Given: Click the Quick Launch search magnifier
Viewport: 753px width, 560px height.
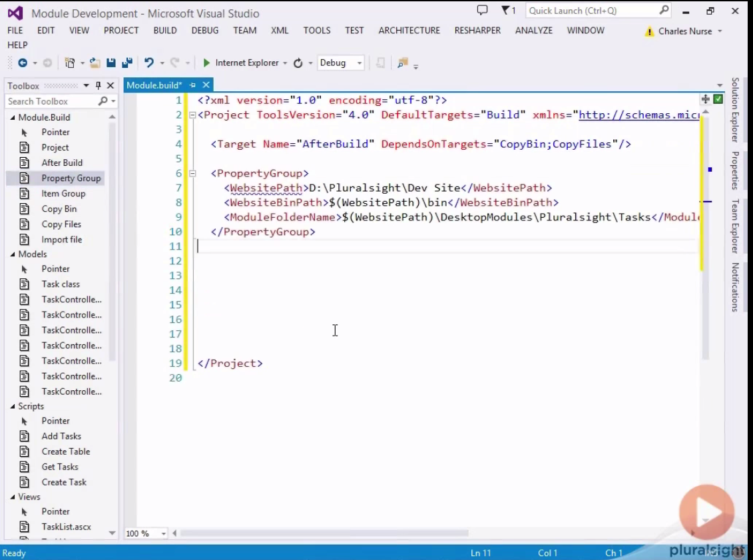Looking at the screenshot, I should [664, 10].
